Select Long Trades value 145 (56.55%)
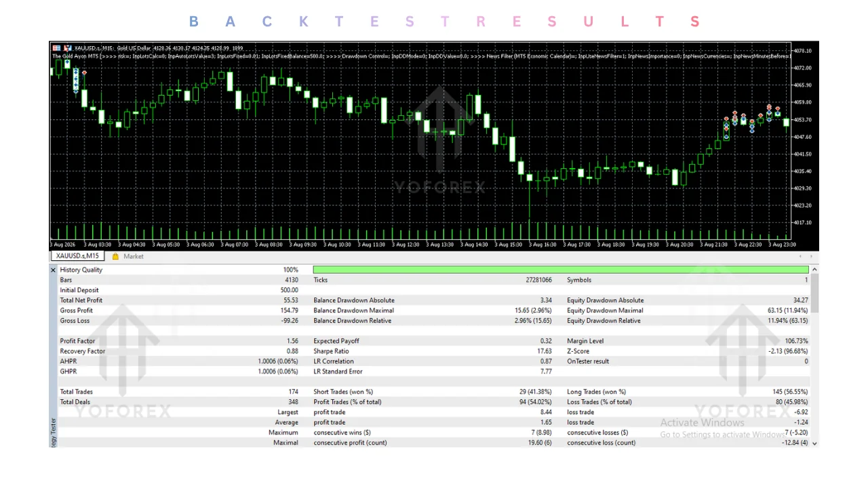This screenshot has height=488, width=868. [789, 392]
